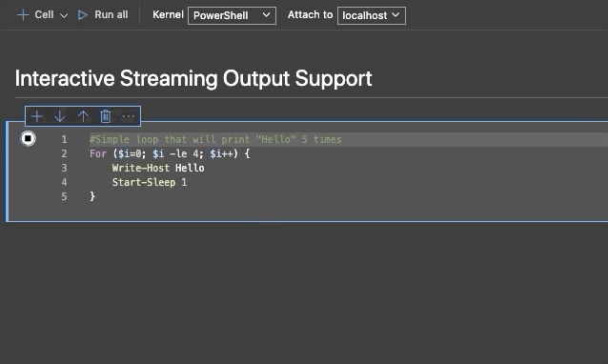Viewport: 608px width, 364px height.
Task: Open the Kernel PowerShell dropdown
Action: (x=232, y=15)
